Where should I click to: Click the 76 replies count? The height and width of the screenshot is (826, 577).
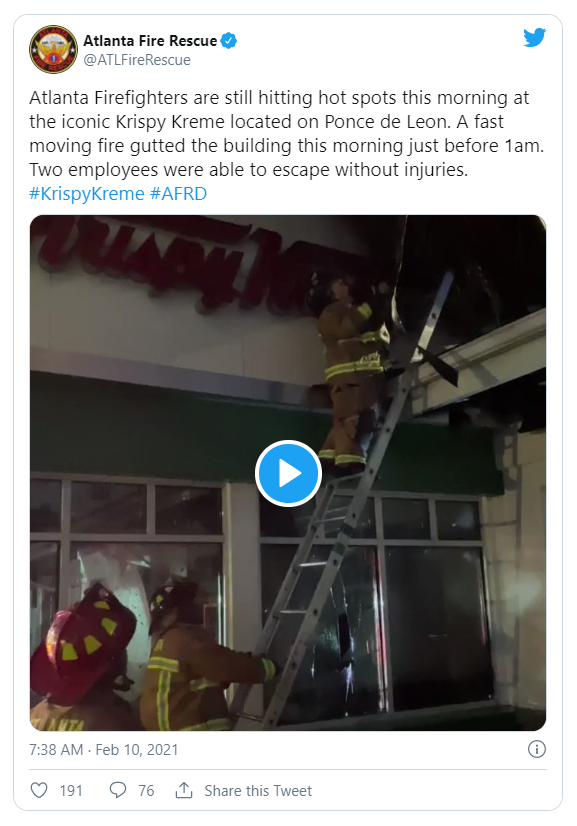[146, 791]
